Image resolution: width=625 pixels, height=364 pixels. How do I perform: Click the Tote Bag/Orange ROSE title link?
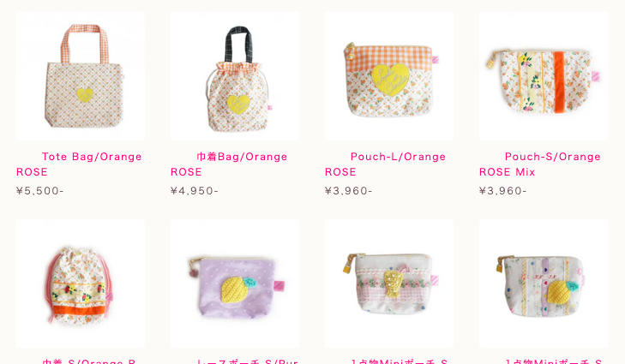point(80,164)
